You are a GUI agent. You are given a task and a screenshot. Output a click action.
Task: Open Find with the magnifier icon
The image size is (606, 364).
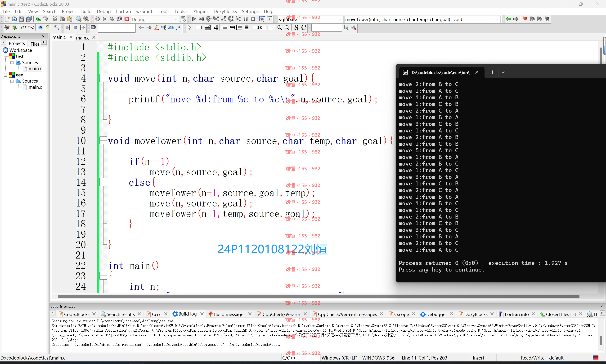point(79,19)
